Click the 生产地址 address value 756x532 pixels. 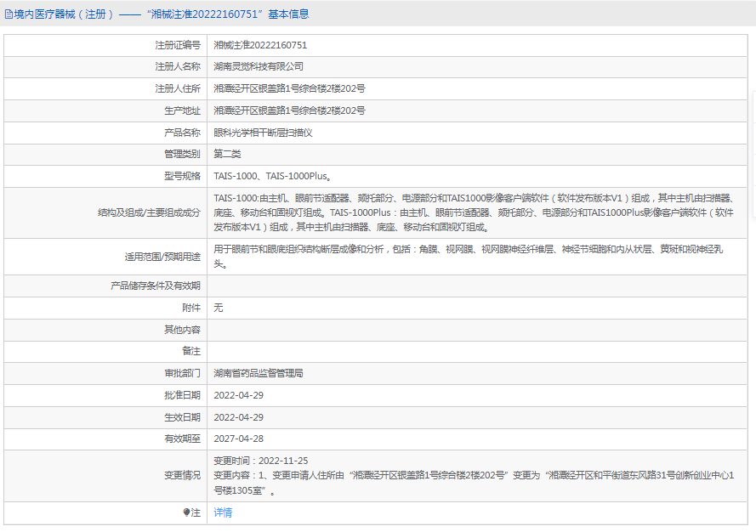point(289,110)
